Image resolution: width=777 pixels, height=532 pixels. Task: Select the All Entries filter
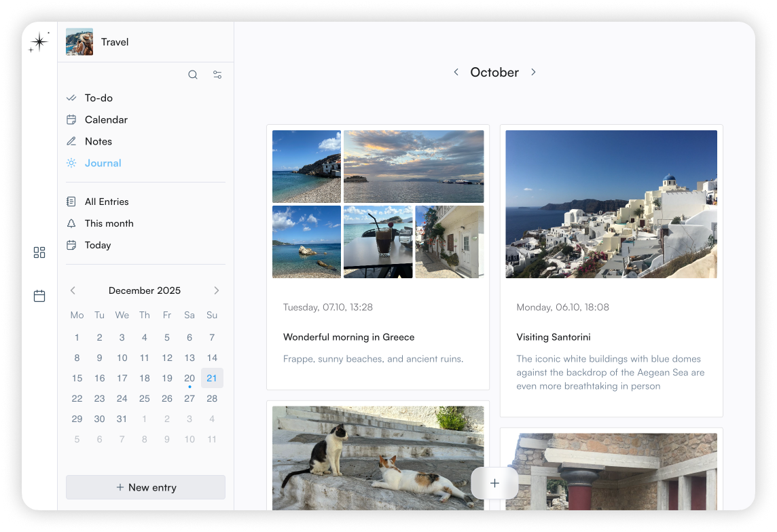click(107, 202)
